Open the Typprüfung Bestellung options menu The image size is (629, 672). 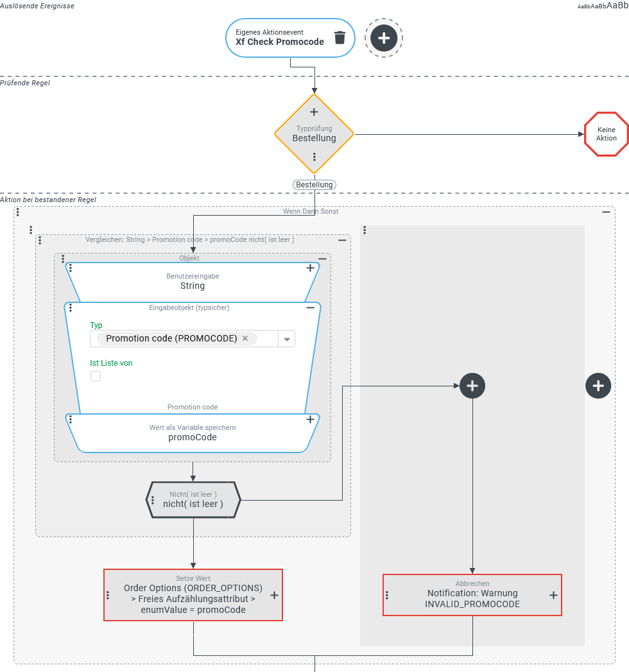pyautogui.click(x=314, y=157)
